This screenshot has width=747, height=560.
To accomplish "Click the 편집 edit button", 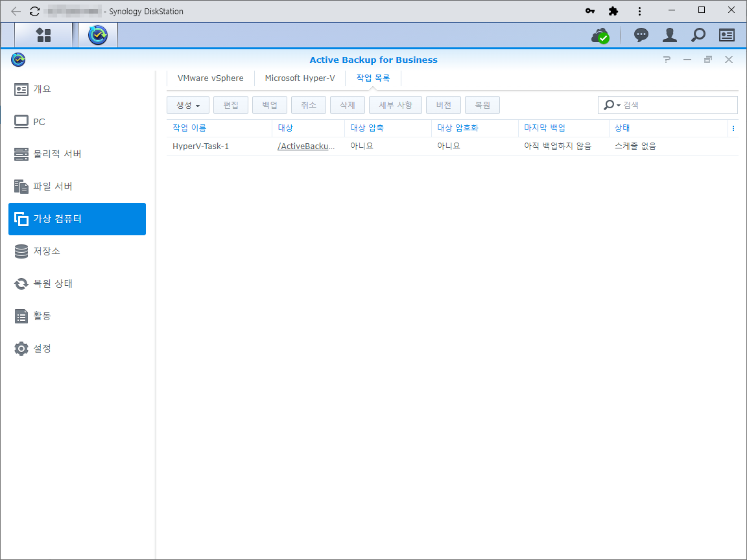I will click(231, 105).
